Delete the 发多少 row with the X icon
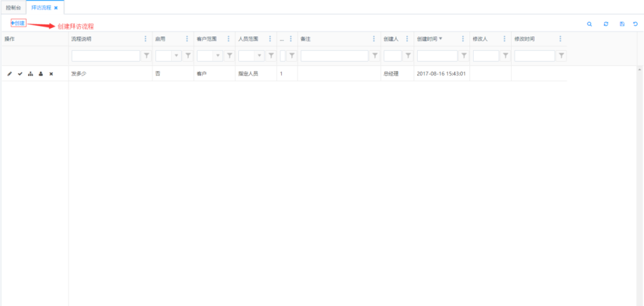 [52, 74]
